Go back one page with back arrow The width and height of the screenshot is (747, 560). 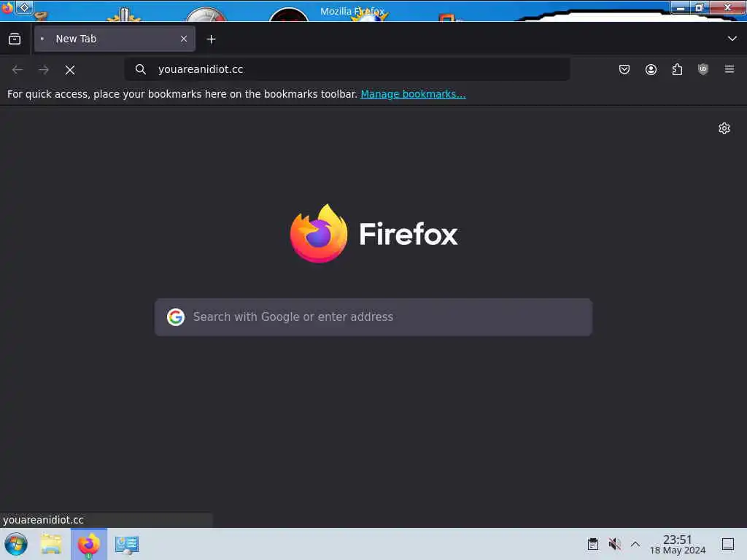pos(18,70)
